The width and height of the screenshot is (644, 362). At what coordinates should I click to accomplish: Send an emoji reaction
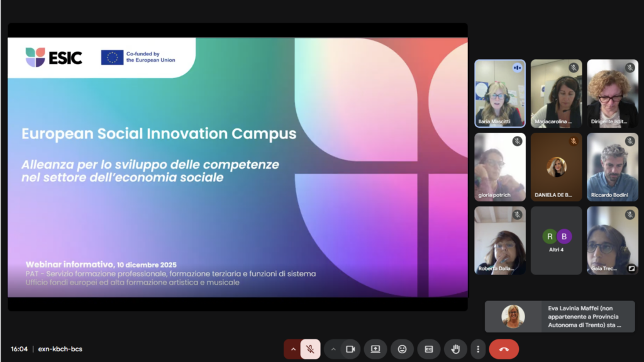tap(402, 349)
